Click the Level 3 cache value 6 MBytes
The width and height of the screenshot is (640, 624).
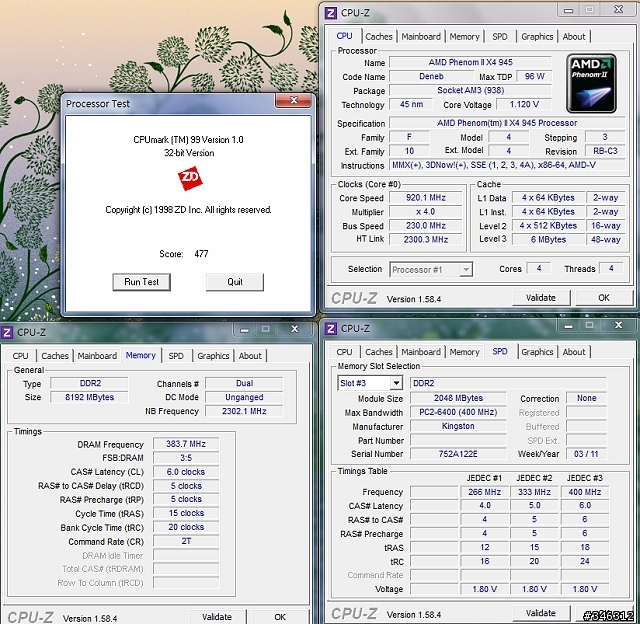[548, 240]
